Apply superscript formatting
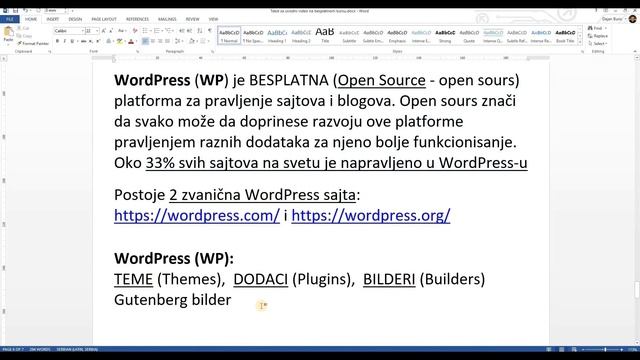This screenshot has width=640, height=360. 98,41
